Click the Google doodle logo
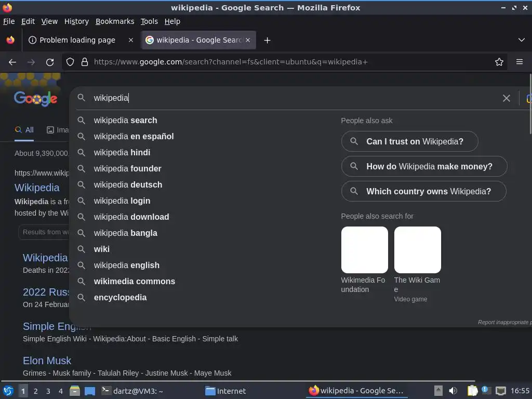 pos(35,98)
